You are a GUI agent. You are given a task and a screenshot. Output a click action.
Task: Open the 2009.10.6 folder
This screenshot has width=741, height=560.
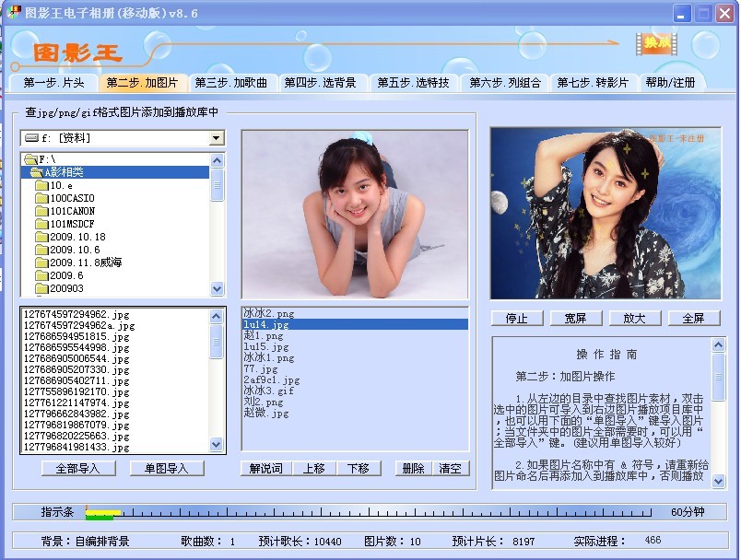[x=67, y=250]
